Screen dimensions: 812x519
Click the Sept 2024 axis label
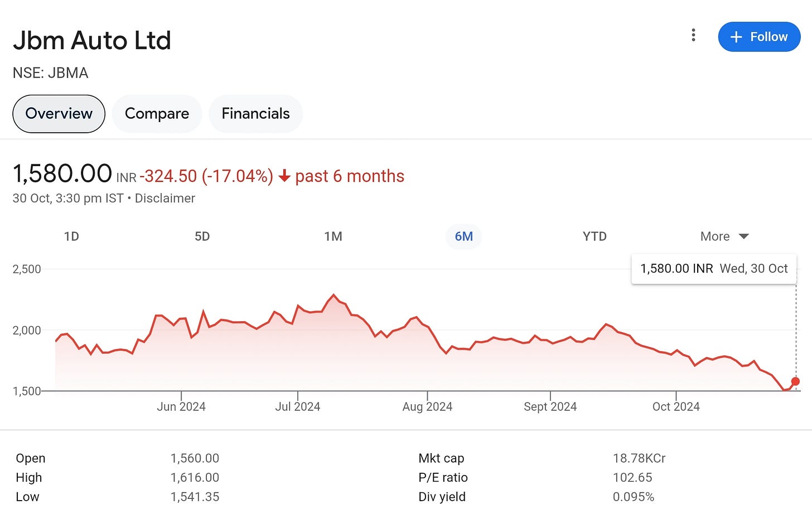pos(550,407)
